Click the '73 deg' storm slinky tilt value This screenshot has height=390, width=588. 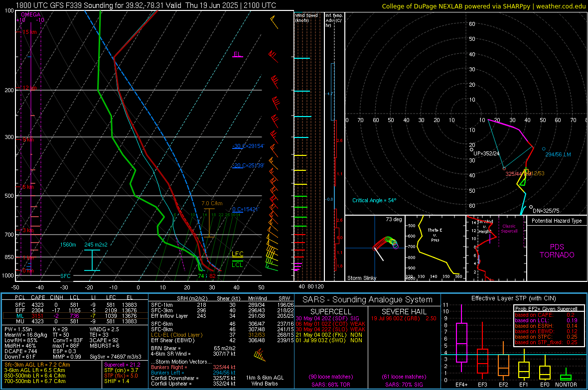394,219
